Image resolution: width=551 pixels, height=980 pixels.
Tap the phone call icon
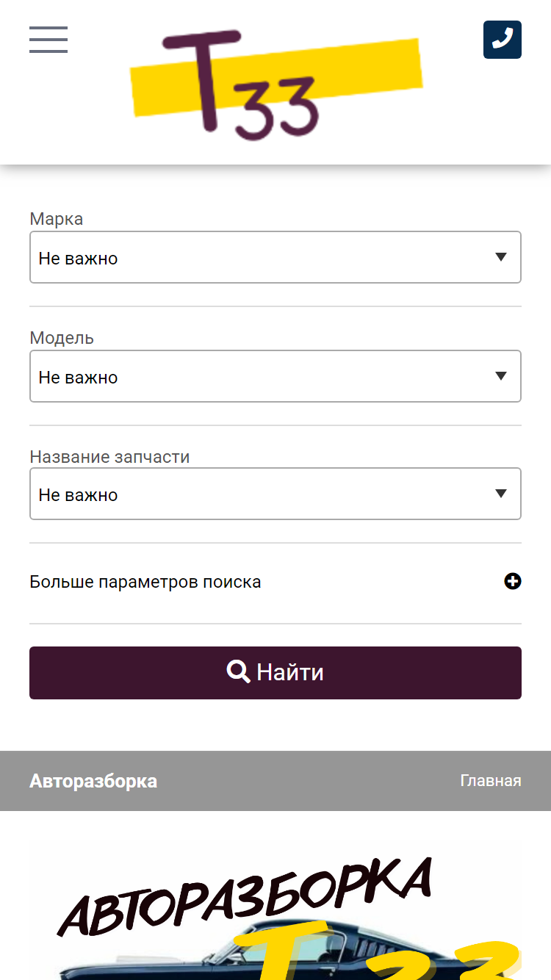(503, 40)
